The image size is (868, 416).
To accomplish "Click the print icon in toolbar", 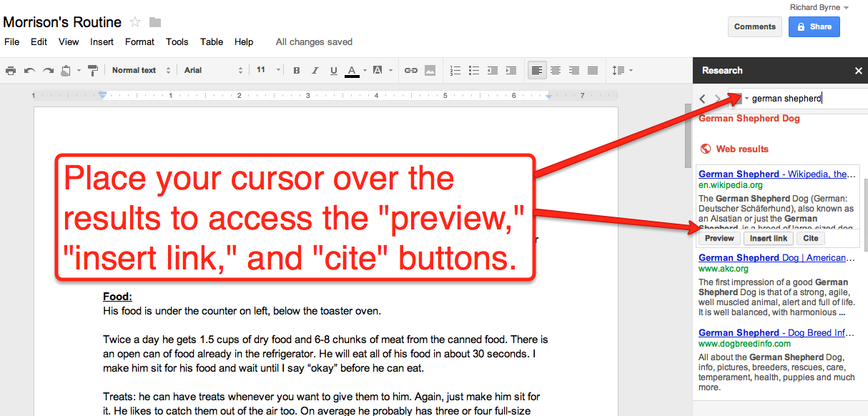I will pyautogui.click(x=11, y=70).
